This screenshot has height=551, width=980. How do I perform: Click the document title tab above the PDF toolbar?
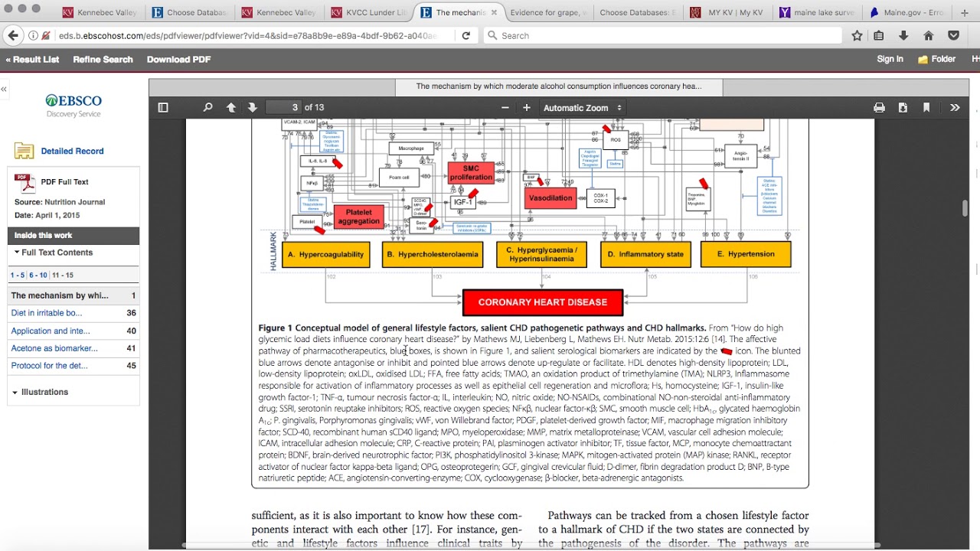click(x=558, y=86)
